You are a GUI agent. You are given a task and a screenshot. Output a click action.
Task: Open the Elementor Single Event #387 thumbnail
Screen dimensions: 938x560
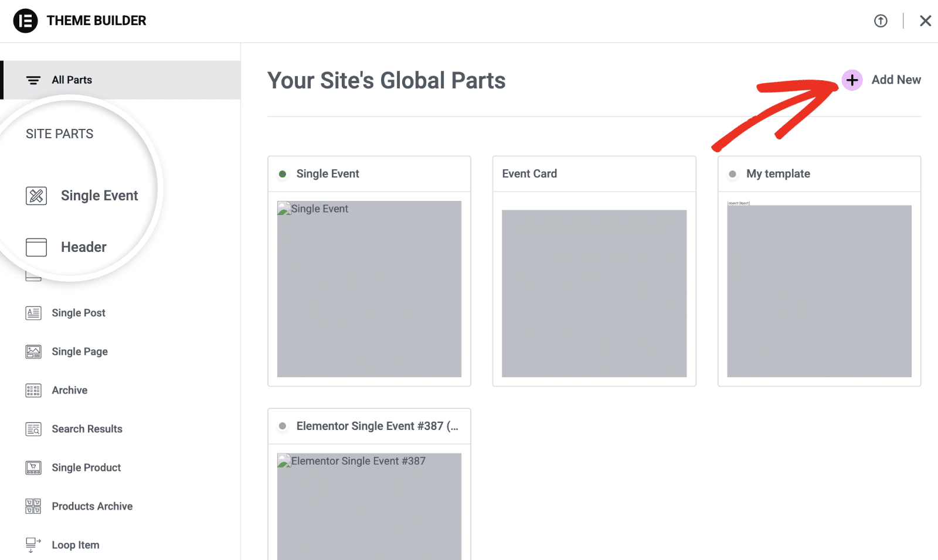(x=369, y=507)
